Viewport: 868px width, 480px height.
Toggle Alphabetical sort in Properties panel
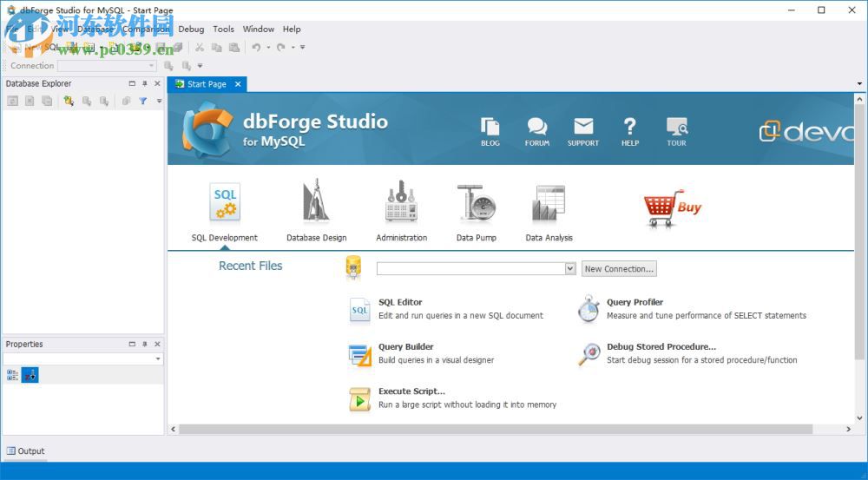click(30, 375)
